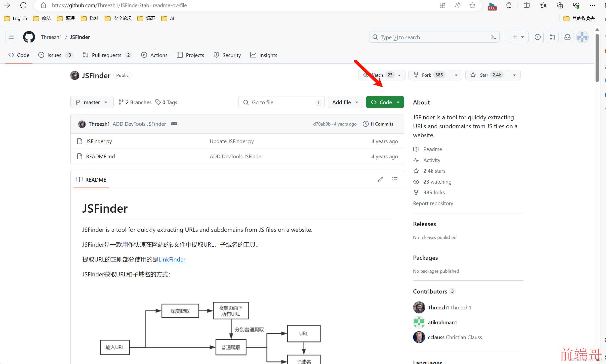606x364 pixels.
Task: Switch to the Issues tab
Action: point(56,55)
